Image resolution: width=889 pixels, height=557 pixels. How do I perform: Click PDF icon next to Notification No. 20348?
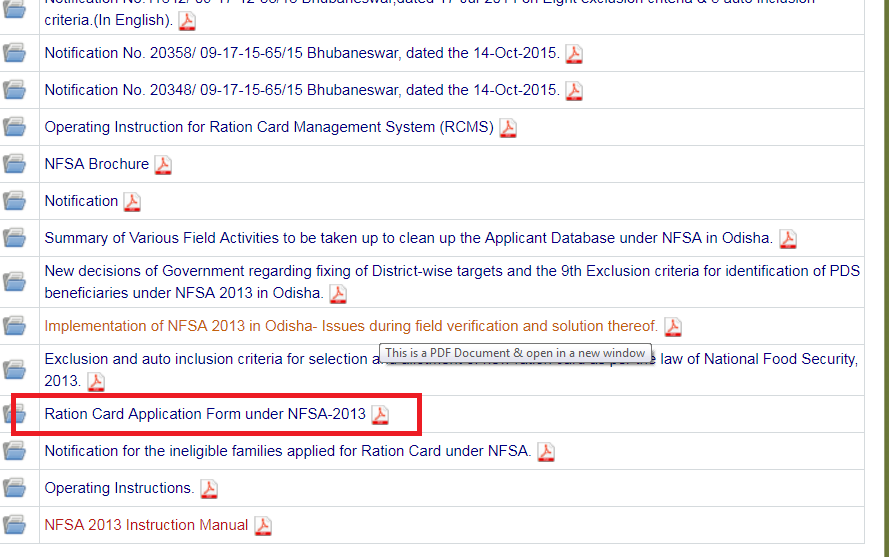[573, 91]
